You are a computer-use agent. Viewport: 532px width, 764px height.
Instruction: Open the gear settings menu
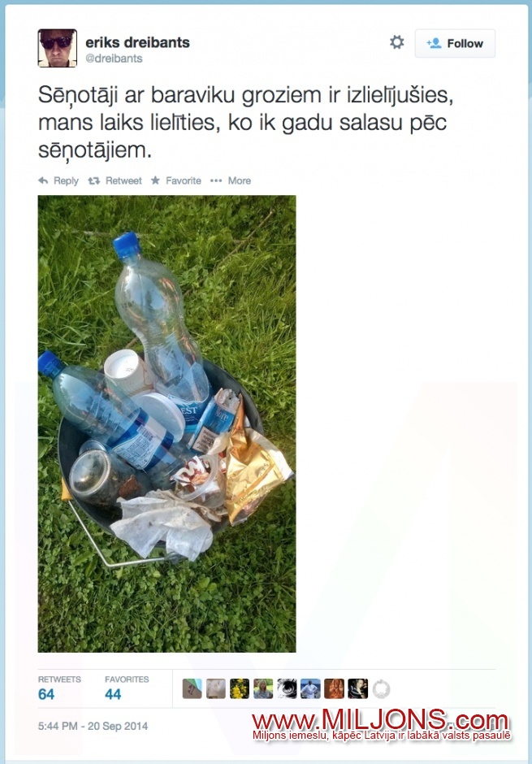pyautogui.click(x=397, y=42)
